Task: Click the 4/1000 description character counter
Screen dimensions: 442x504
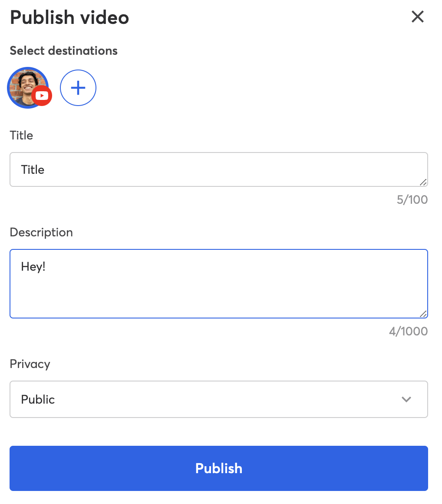Action: pyautogui.click(x=408, y=332)
